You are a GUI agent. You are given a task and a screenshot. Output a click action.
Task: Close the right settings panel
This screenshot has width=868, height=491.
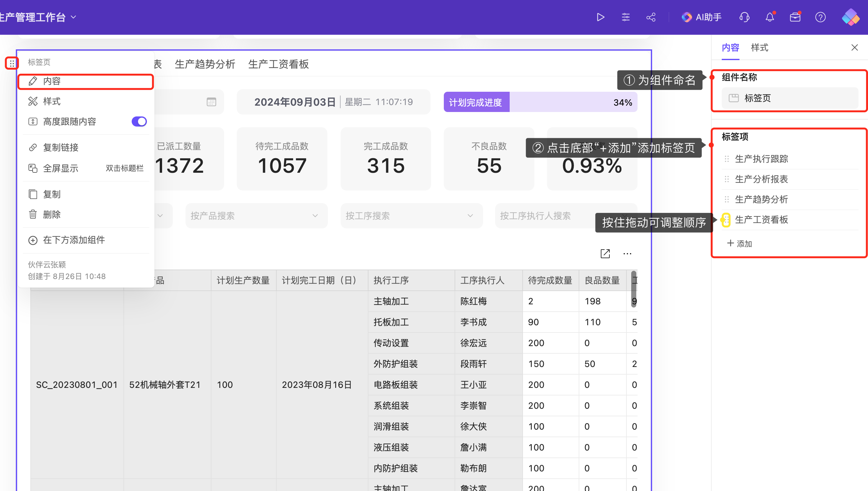[x=854, y=47]
